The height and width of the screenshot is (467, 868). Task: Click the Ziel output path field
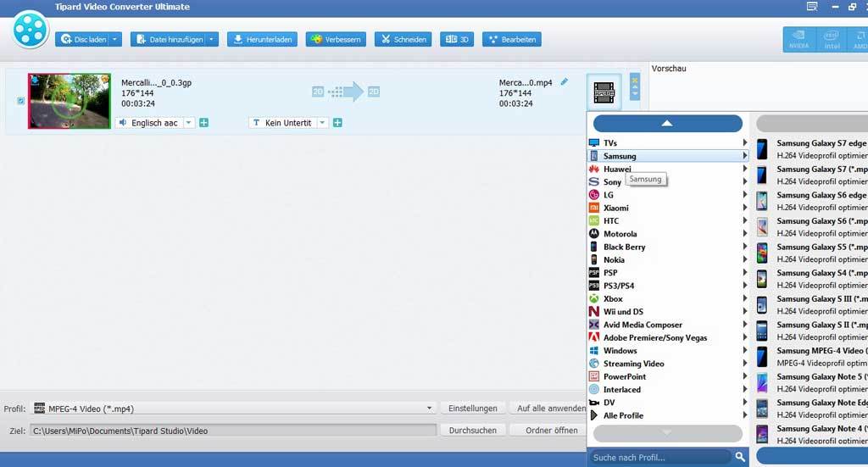click(233, 431)
